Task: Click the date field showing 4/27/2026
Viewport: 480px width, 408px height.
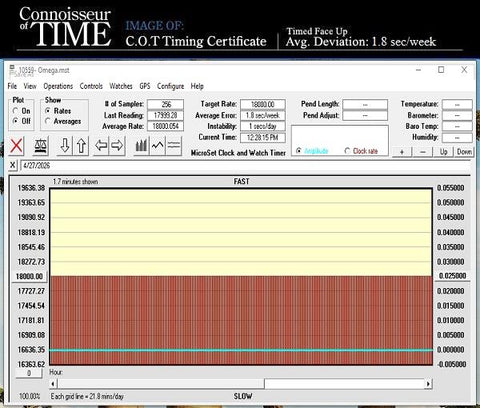Action: 245,165
